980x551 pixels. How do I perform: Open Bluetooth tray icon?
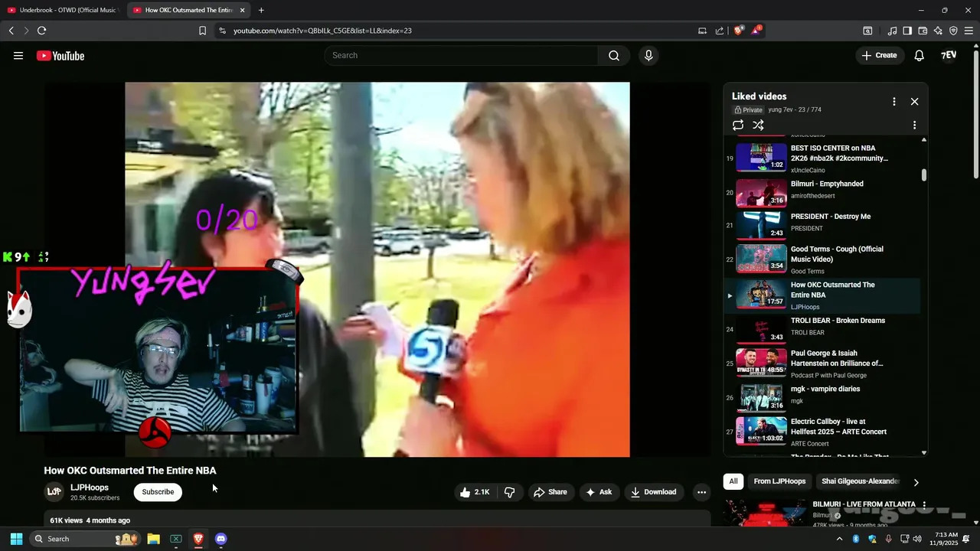pos(856,539)
